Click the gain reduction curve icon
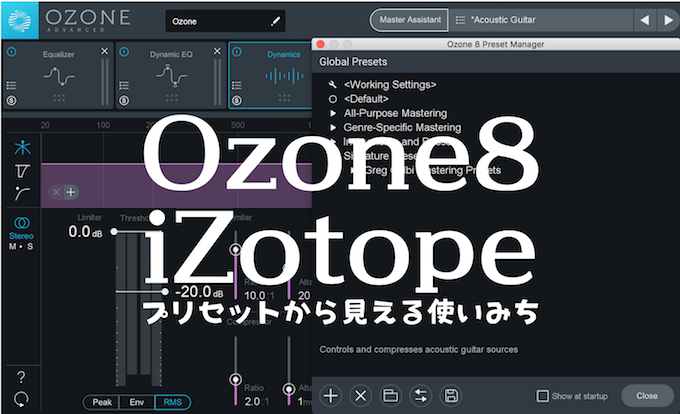Image resolution: width=680 pixels, height=414 pixels. (x=22, y=194)
